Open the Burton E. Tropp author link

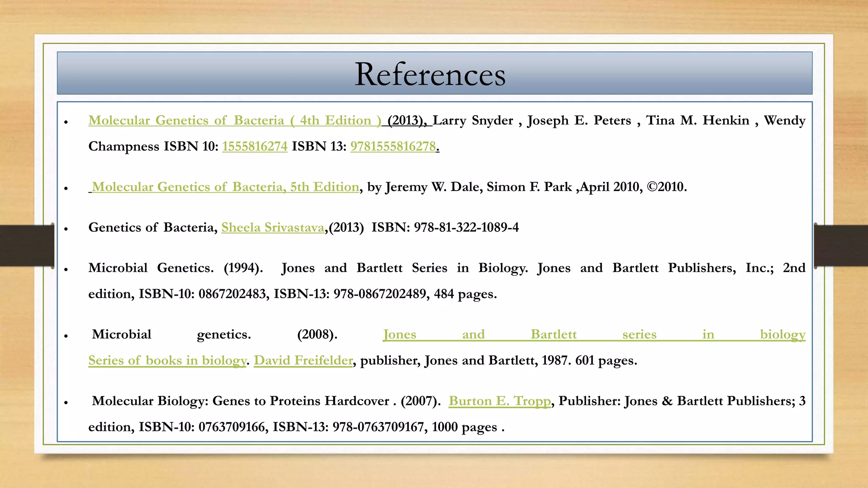coord(500,401)
